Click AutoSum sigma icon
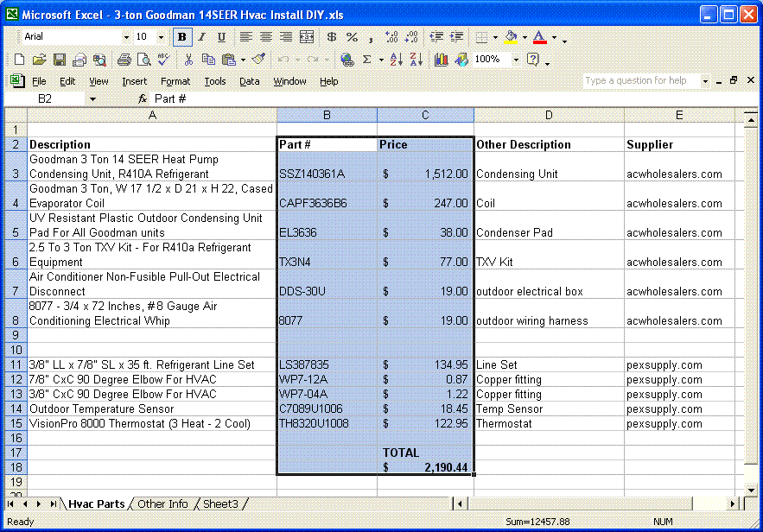763x532 pixels. click(367, 60)
